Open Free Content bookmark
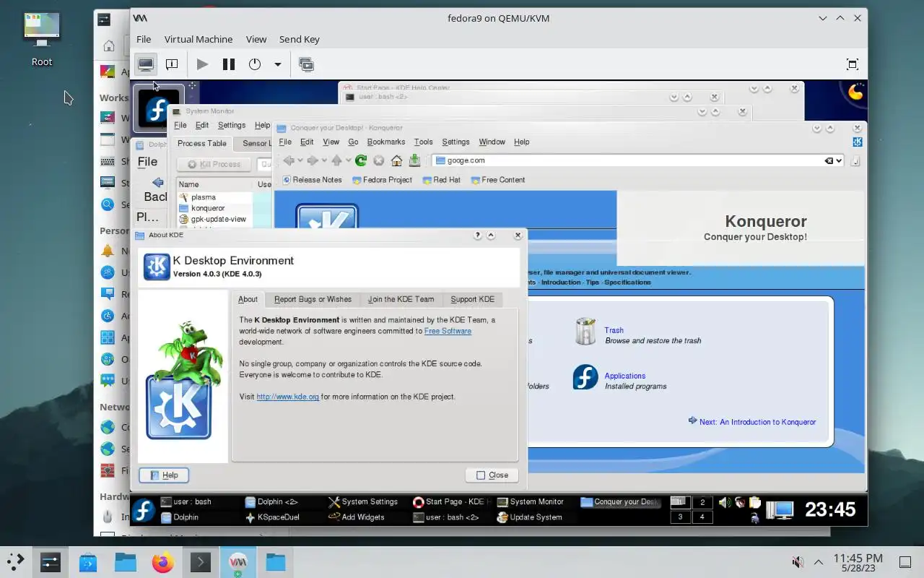 coord(498,180)
